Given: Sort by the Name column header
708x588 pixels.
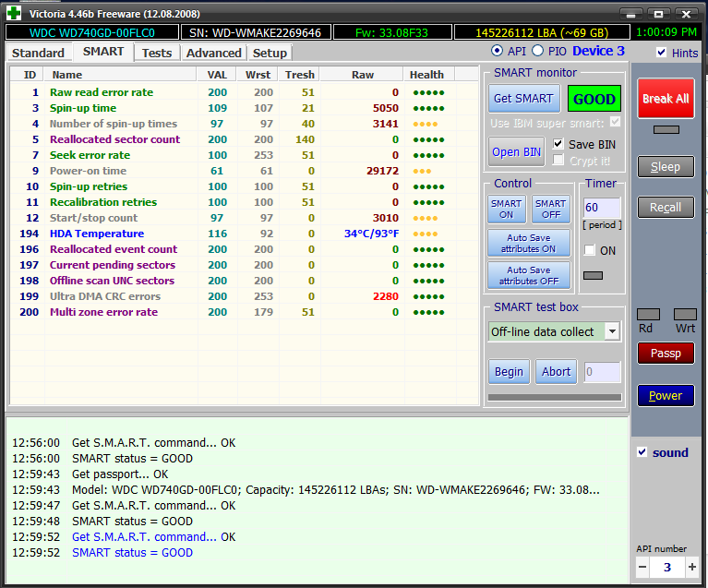Looking at the screenshot, I should (121, 75).
